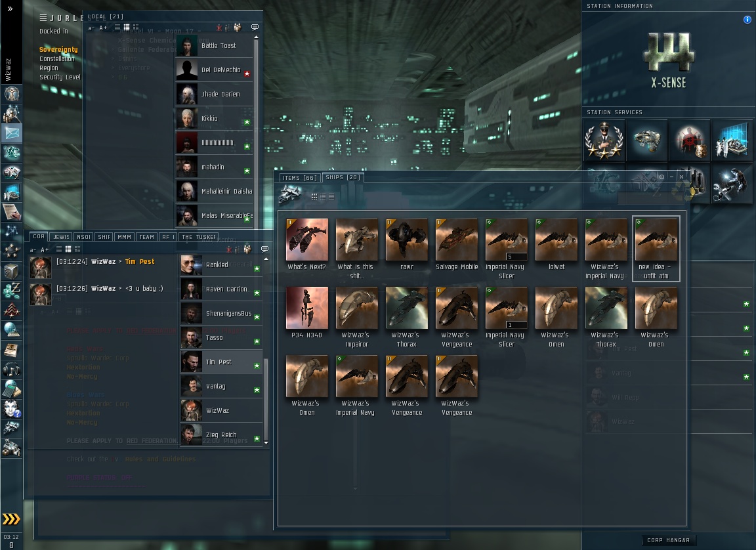Open Local channel speech-bubble settings

(x=255, y=28)
